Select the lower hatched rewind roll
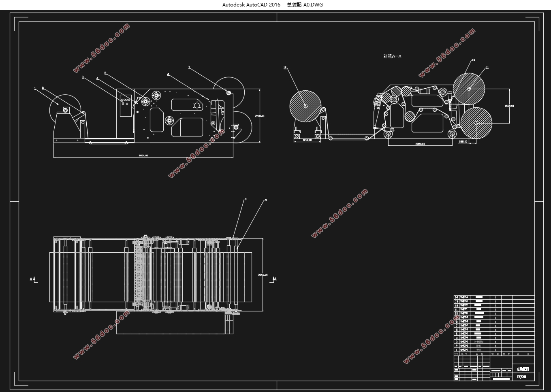This screenshot has width=551, height=392. 476,123
